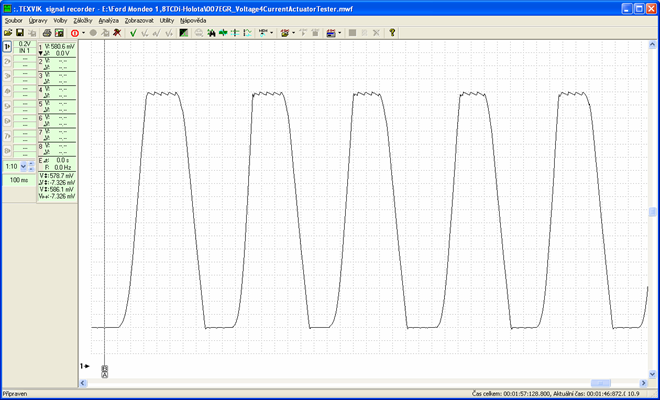
Task: Enable channel 2 toggle in left panel
Action: [x=7, y=62]
